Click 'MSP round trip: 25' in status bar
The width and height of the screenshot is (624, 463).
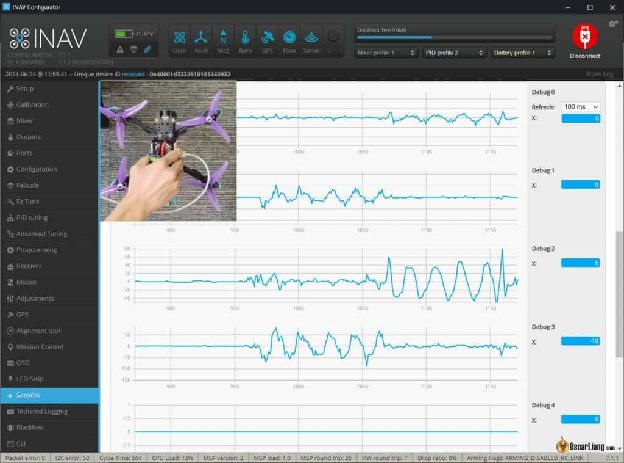point(326,458)
